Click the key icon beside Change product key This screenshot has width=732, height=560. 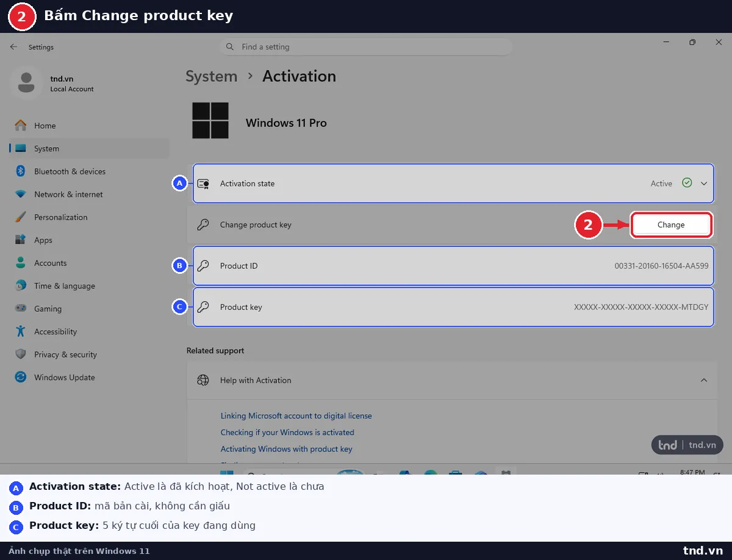[203, 224]
